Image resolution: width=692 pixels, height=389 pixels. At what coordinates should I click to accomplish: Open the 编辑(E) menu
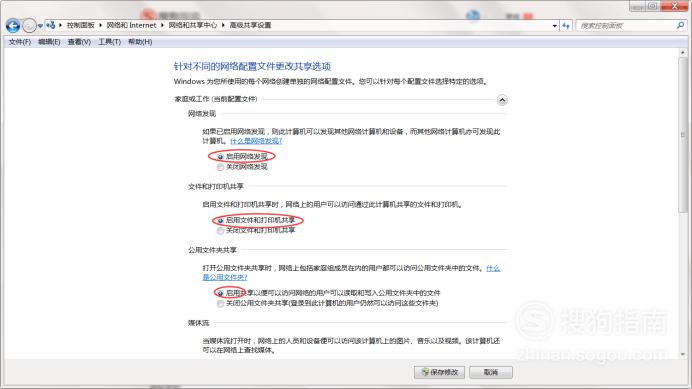49,42
